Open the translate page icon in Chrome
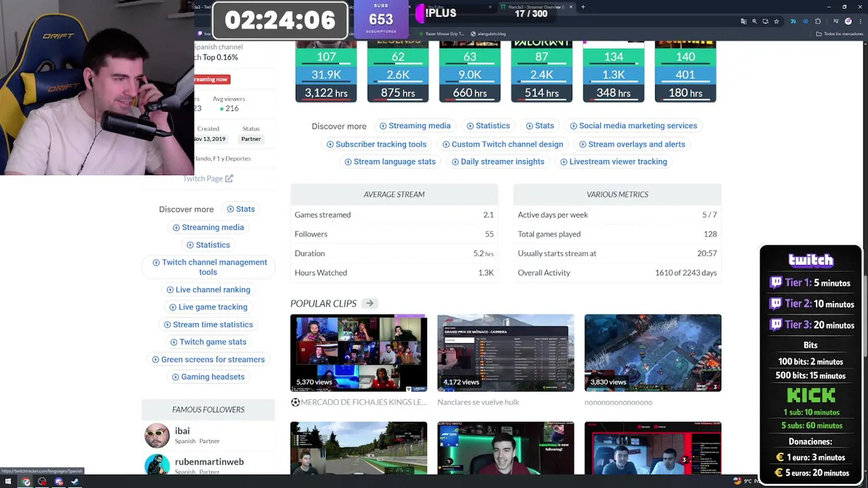 [x=744, y=21]
